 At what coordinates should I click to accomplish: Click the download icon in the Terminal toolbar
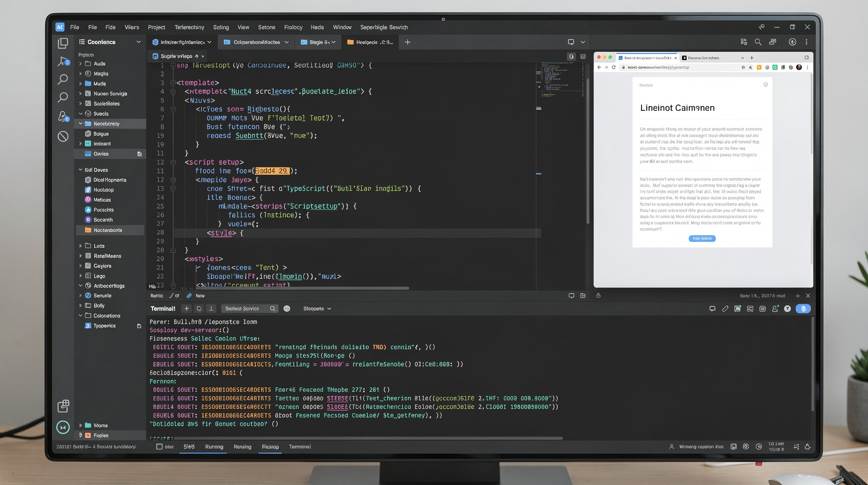click(211, 309)
